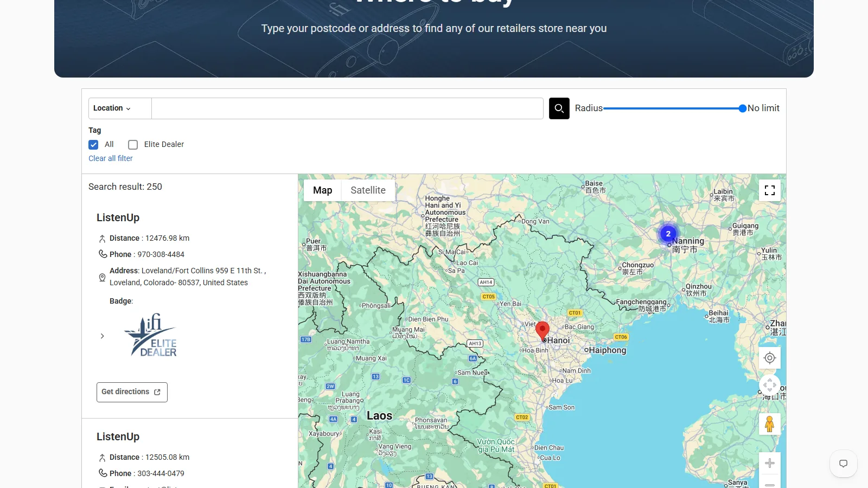Click the iFi Elite Dealer badge image
The height and width of the screenshot is (488, 868).
point(150,335)
